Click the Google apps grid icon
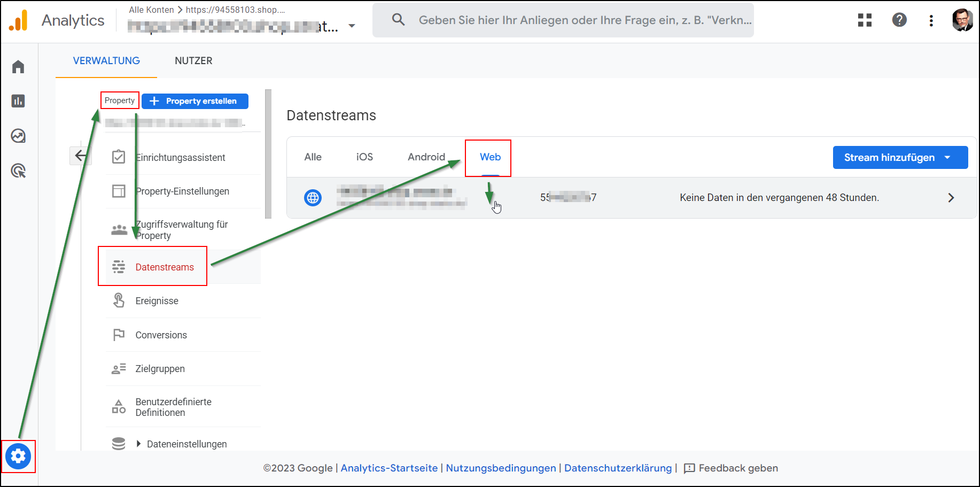Screen dimensions: 980x487 (x=865, y=20)
